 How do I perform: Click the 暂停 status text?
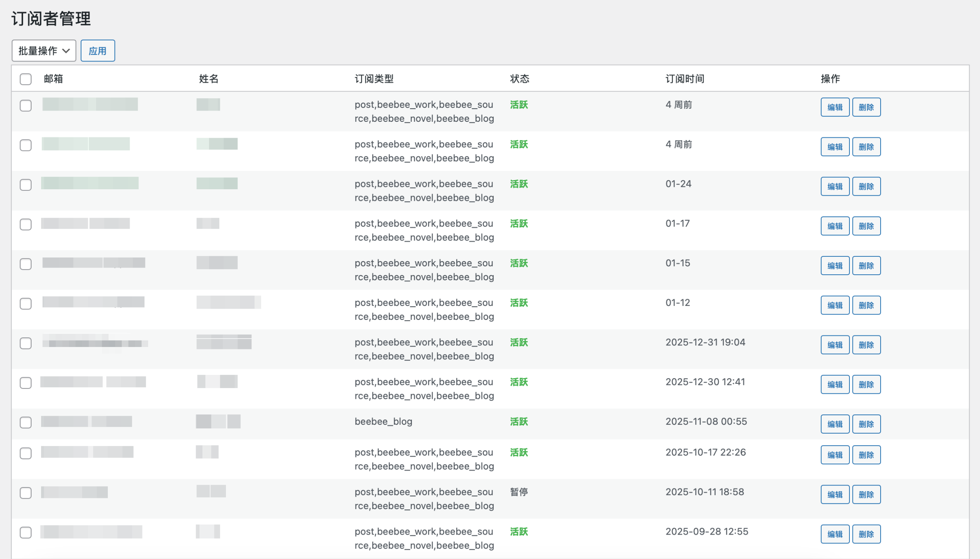519,492
